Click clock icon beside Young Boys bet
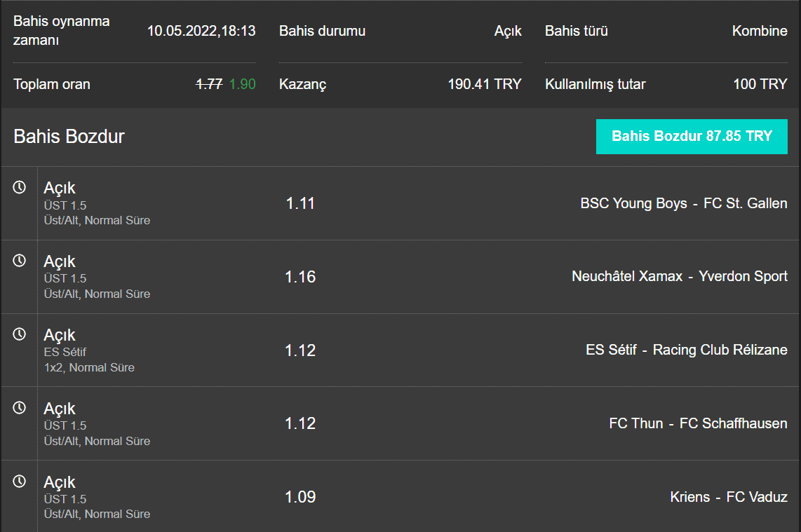Screen dimensions: 801x532 [x=20, y=187]
